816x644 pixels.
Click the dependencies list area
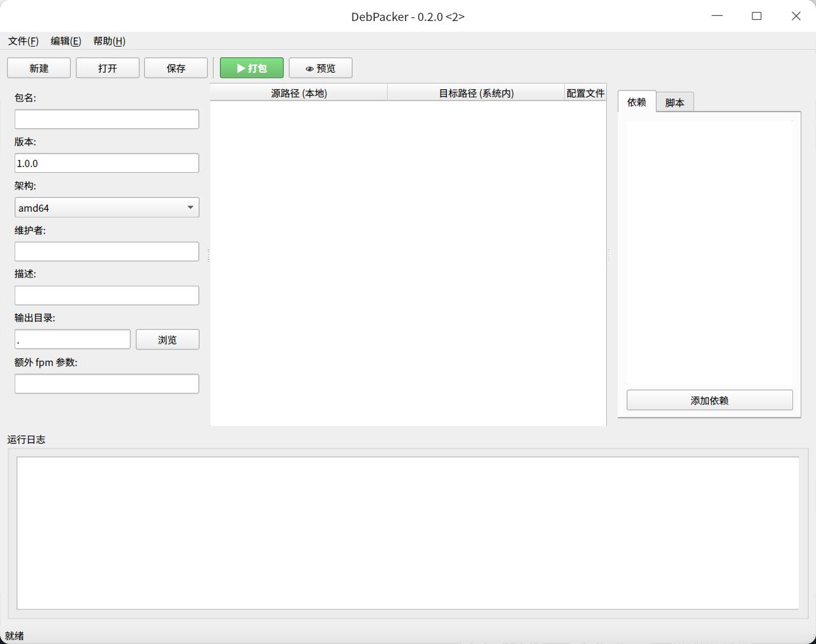point(710,253)
